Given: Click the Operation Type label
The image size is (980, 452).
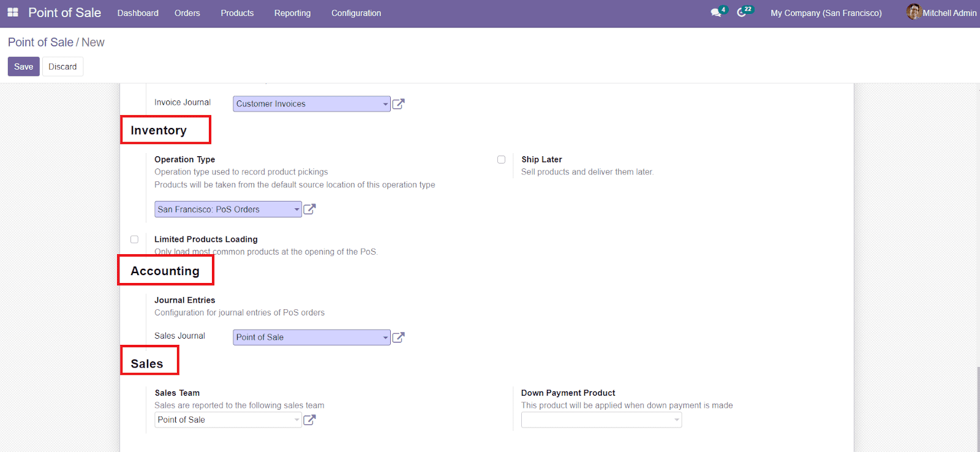Looking at the screenshot, I should [184, 159].
